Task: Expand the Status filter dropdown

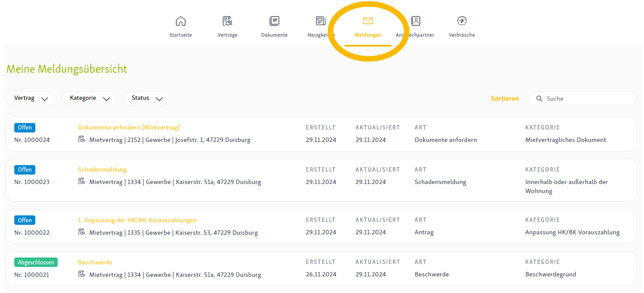Action: pos(147,98)
